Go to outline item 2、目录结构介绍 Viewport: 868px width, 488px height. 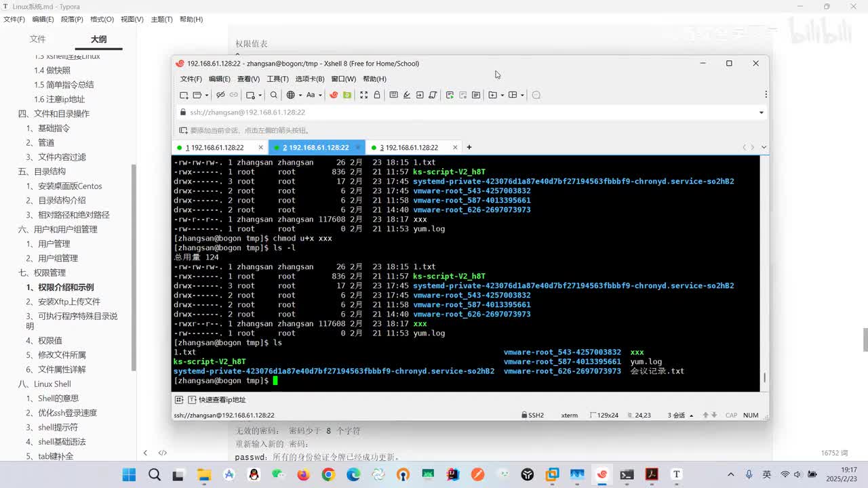tap(56, 201)
